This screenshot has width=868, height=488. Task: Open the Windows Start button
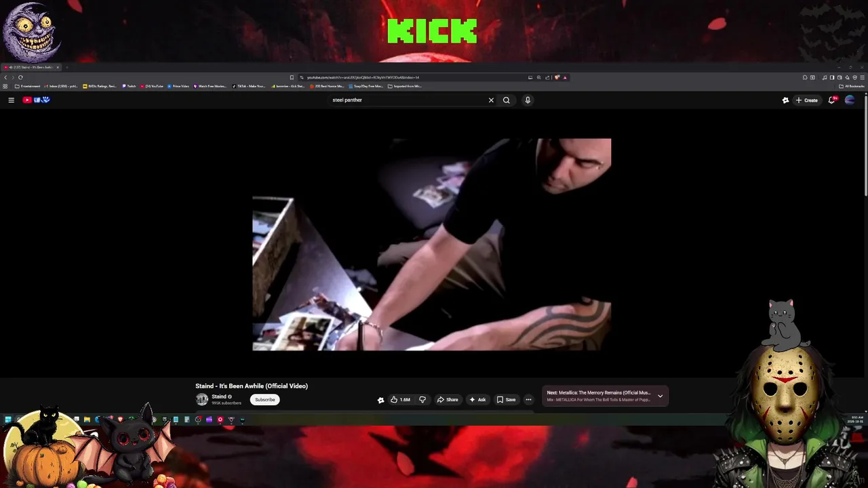7,420
